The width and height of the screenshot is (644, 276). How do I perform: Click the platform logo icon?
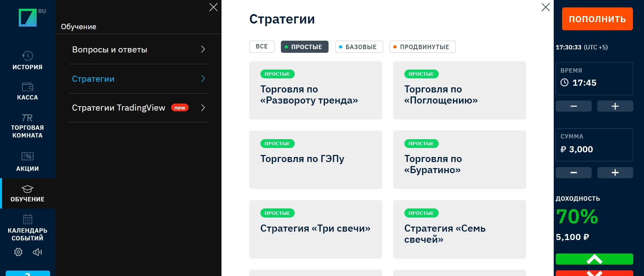(28, 17)
